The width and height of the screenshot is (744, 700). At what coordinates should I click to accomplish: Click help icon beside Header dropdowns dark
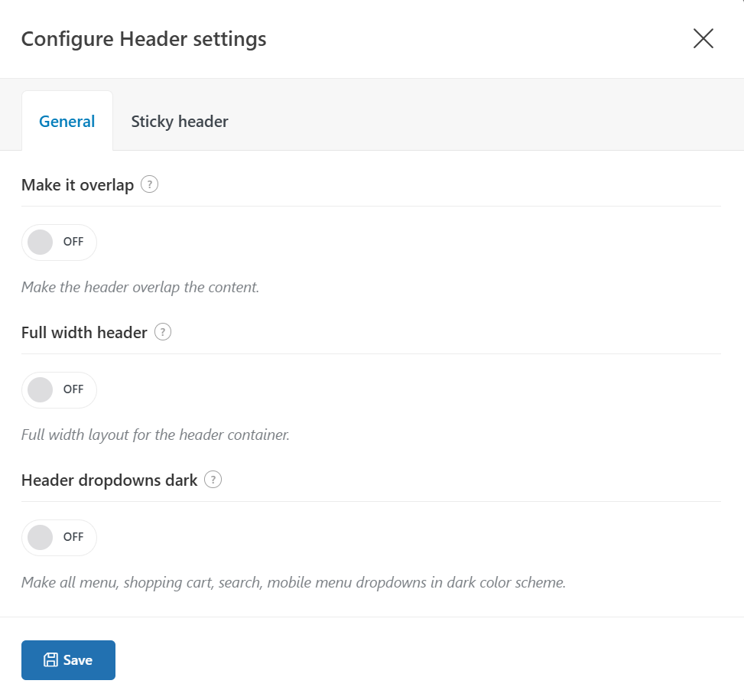(x=213, y=480)
